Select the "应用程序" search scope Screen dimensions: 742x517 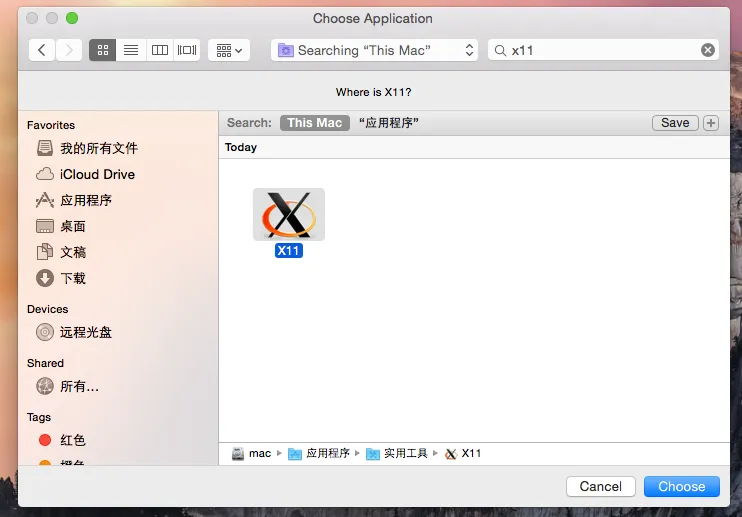[389, 123]
